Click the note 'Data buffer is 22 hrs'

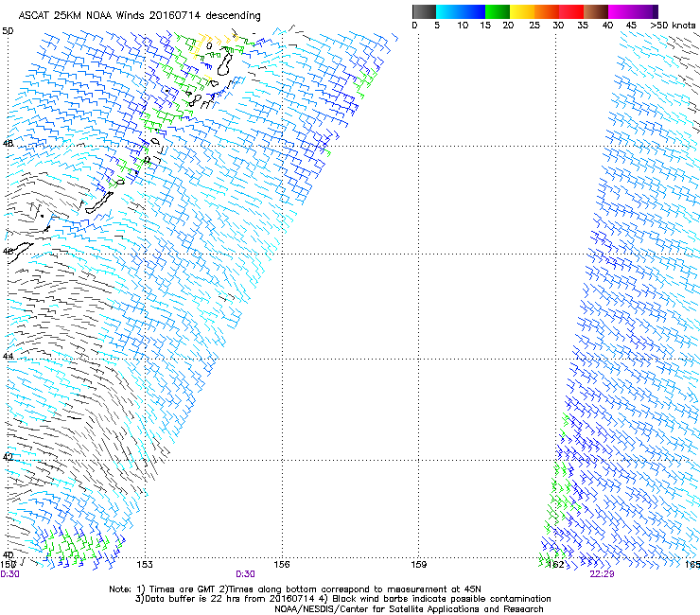(x=193, y=599)
